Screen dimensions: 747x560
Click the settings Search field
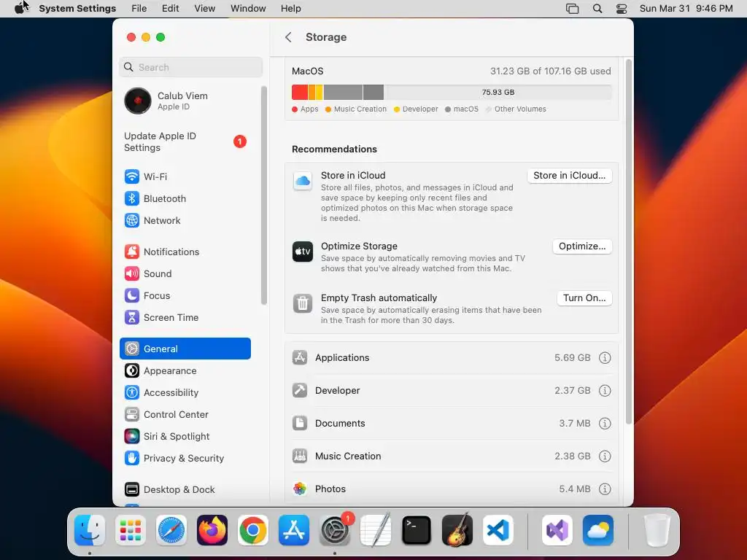pyautogui.click(x=190, y=67)
